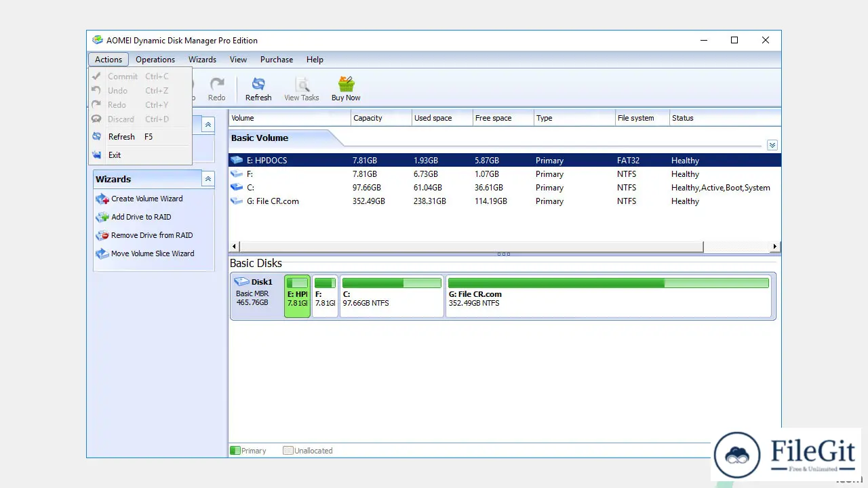
Task: Click the View Tasks toolbar icon
Action: point(302,84)
